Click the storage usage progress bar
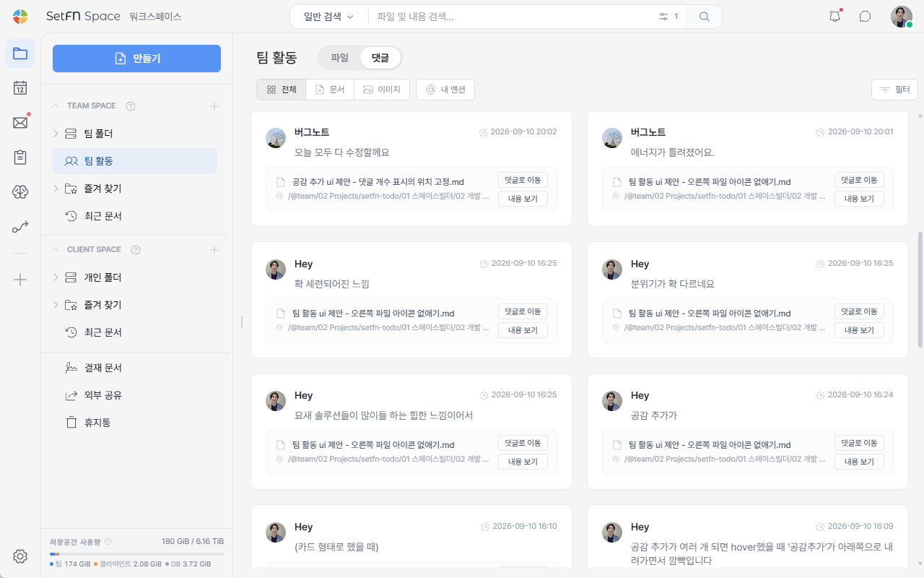This screenshot has height=578, width=924. (x=136, y=554)
